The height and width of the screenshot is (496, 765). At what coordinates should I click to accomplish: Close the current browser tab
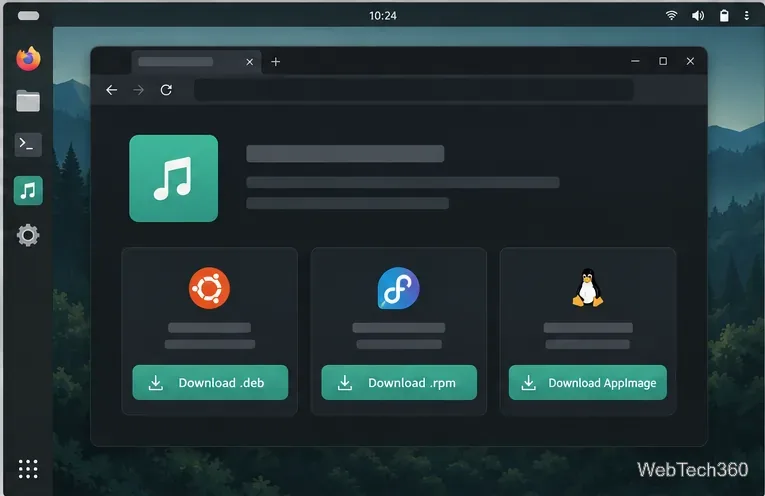[249, 62]
